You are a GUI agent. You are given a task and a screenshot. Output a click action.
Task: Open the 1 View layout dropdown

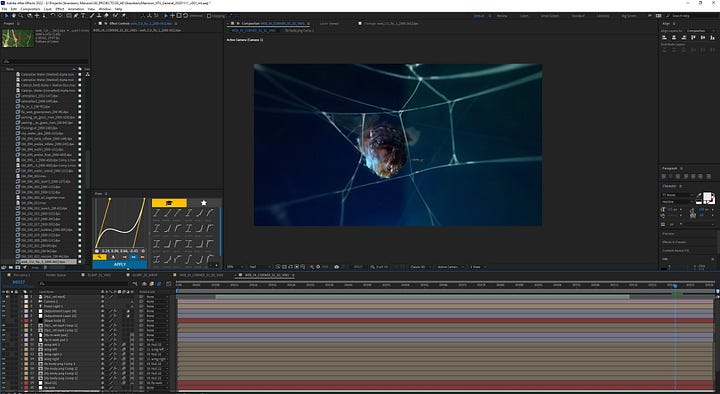[x=478, y=267]
